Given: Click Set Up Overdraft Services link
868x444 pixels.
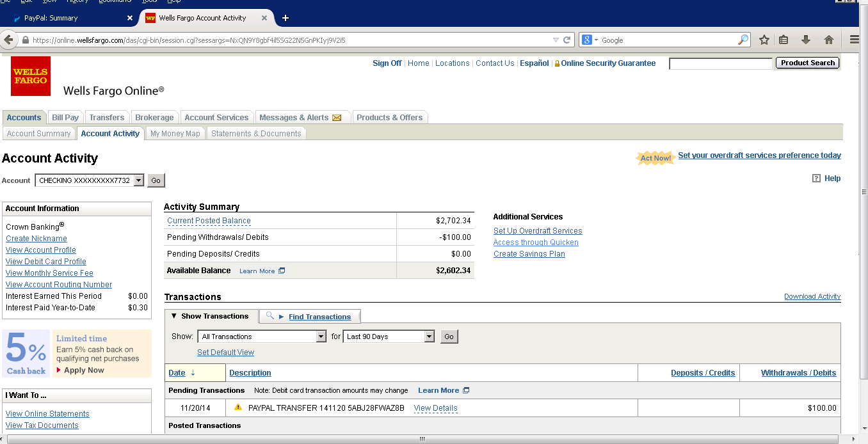Looking at the screenshot, I should tap(538, 231).
